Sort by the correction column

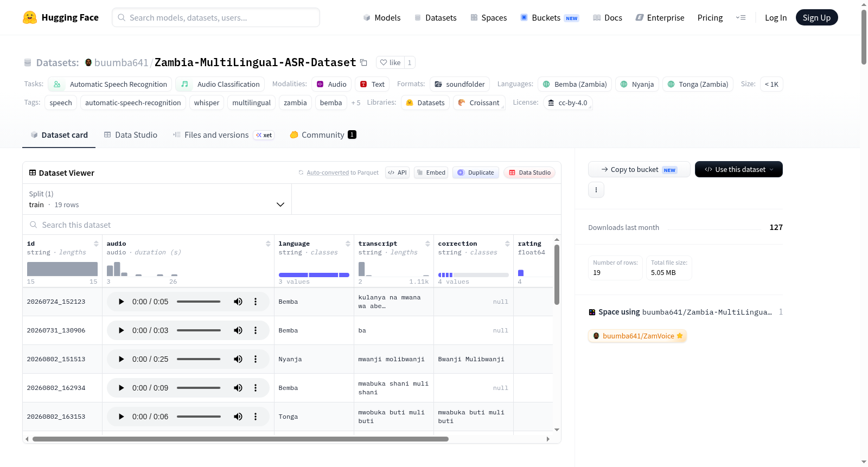click(x=507, y=244)
